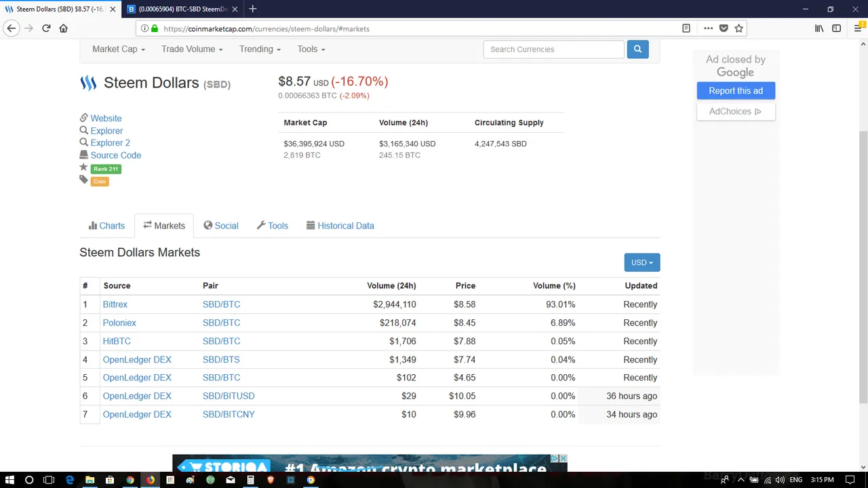Open the browser home page icon
Image resolution: width=868 pixels, height=488 pixels.
click(x=64, y=28)
